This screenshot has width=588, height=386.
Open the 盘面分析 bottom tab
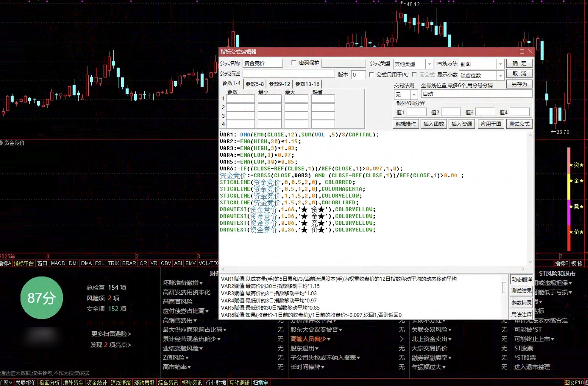click(49, 383)
